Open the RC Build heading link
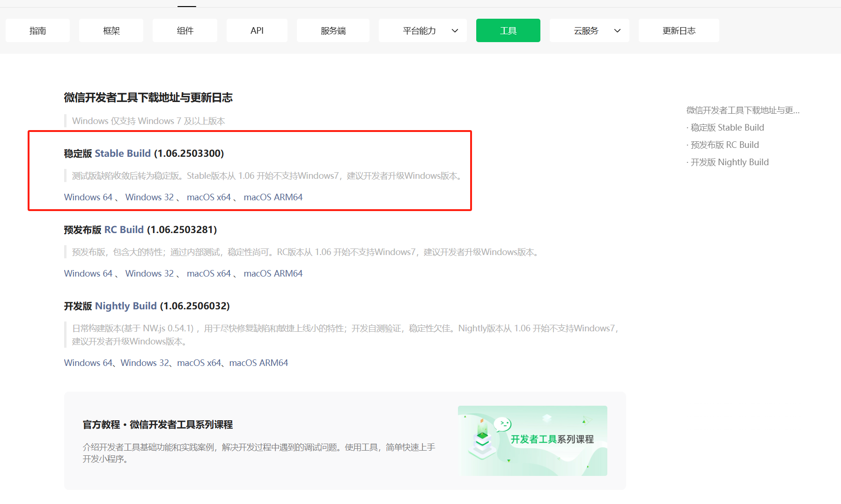This screenshot has height=504, width=841. point(124,230)
